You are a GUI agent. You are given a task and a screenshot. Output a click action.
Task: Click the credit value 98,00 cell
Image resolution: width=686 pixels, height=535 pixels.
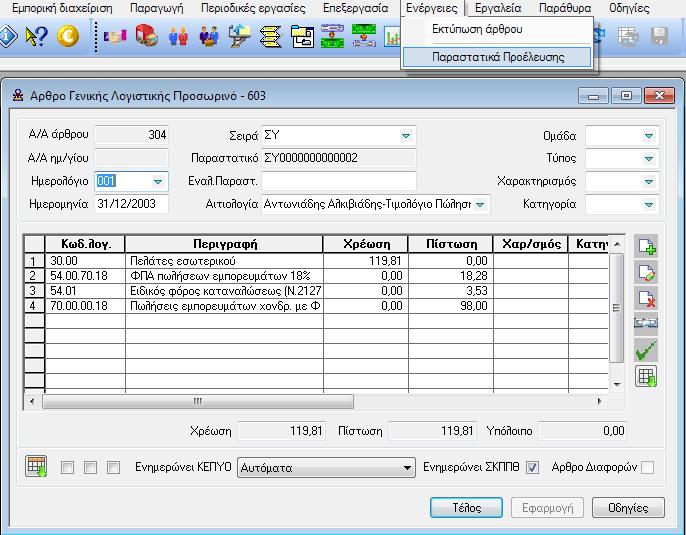click(451, 306)
